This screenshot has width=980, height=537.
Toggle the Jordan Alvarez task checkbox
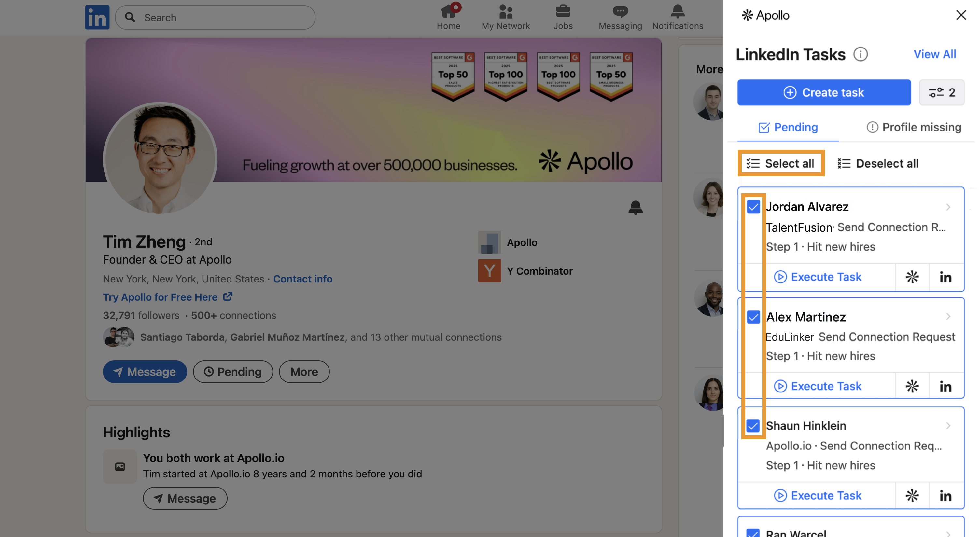[753, 207]
